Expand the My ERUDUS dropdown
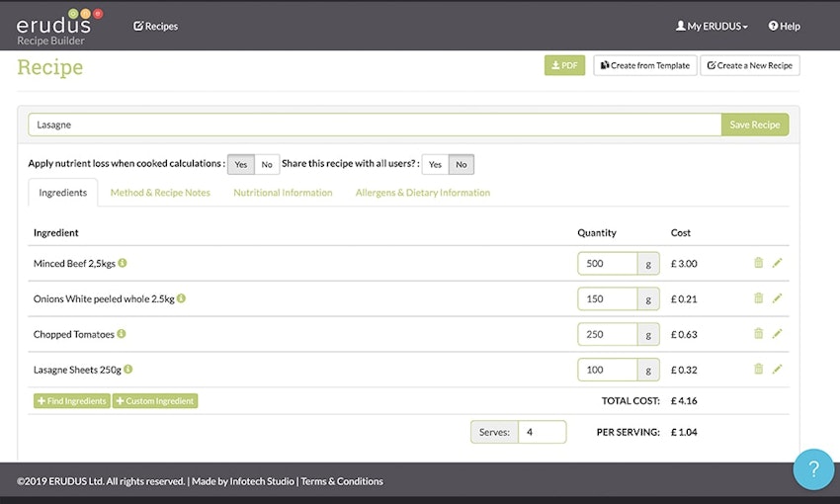The height and width of the screenshot is (504, 840). coord(712,26)
